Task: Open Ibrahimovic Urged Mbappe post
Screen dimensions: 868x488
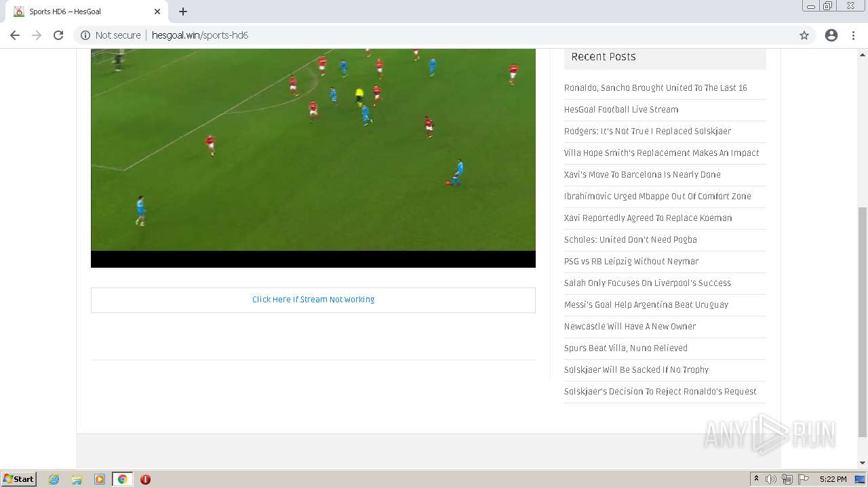Action: [x=658, y=197]
